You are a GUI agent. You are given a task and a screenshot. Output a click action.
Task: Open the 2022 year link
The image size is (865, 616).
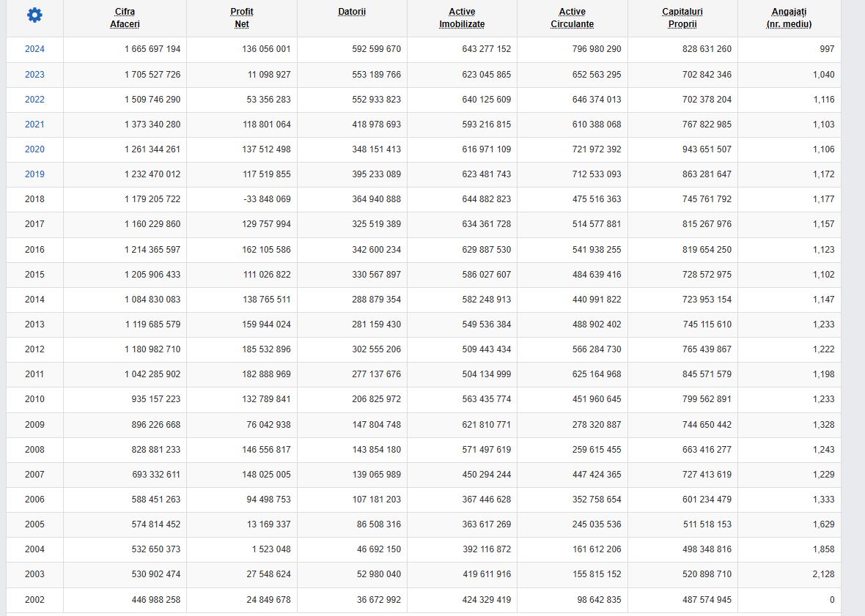34,99
